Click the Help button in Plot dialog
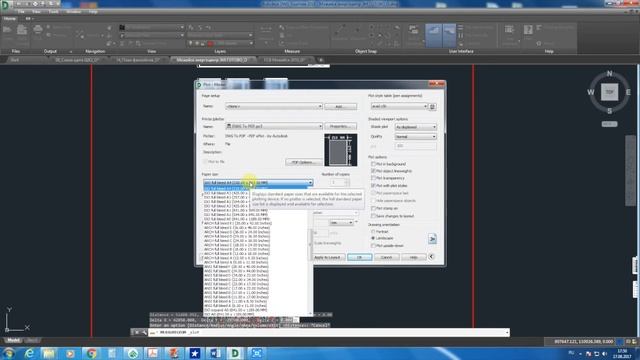Image resolution: width=640 pixels, height=360 pixels. 413,257
